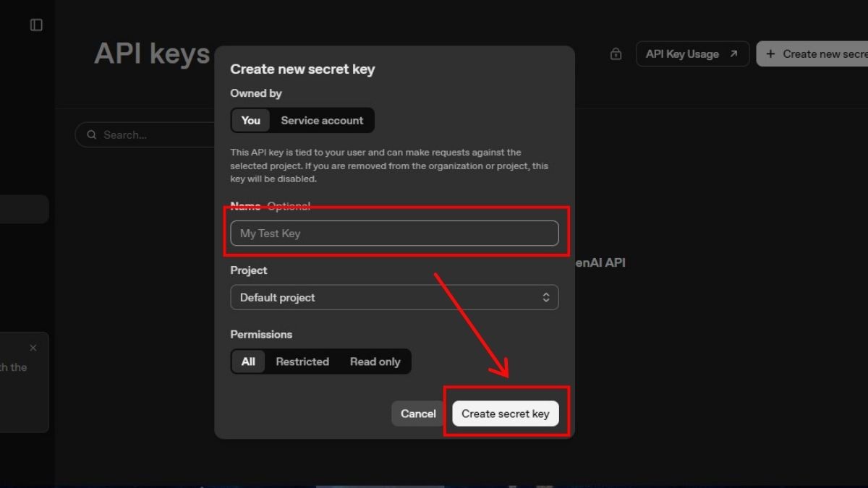Select the You owner option
The height and width of the screenshot is (488, 868).
point(251,121)
